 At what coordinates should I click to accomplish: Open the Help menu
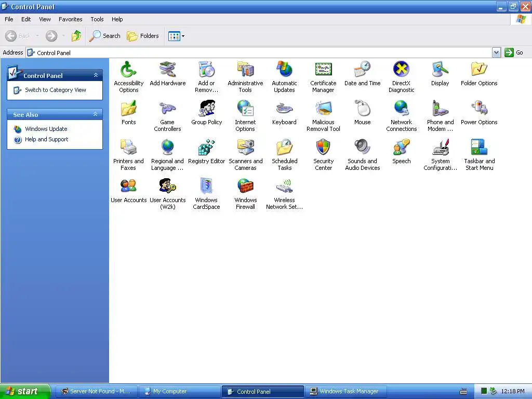[x=117, y=19]
